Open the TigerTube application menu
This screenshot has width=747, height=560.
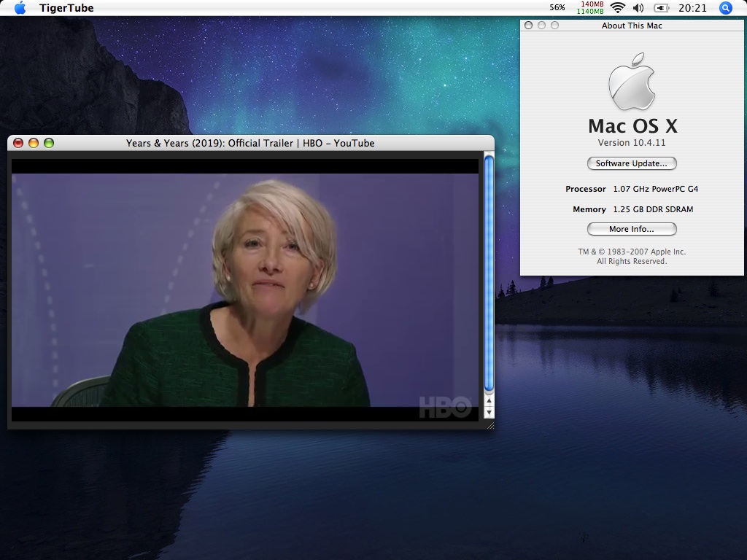click(66, 8)
